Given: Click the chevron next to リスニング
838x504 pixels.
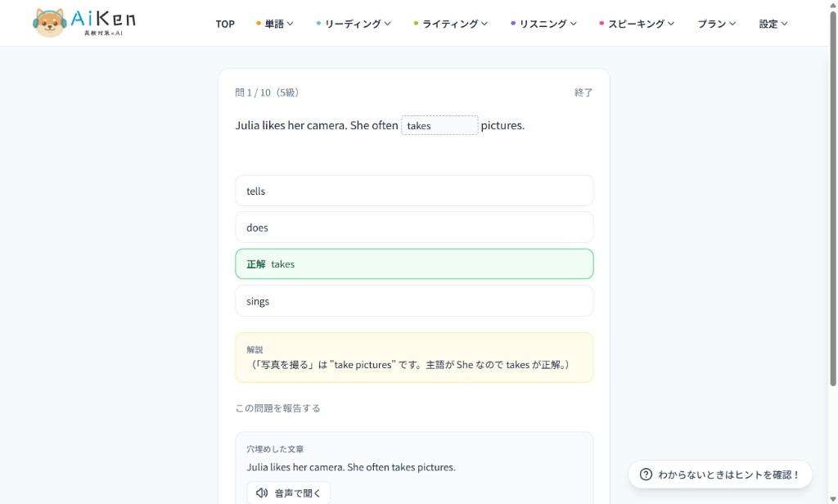Looking at the screenshot, I should pyautogui.click(x=573, y=24).
